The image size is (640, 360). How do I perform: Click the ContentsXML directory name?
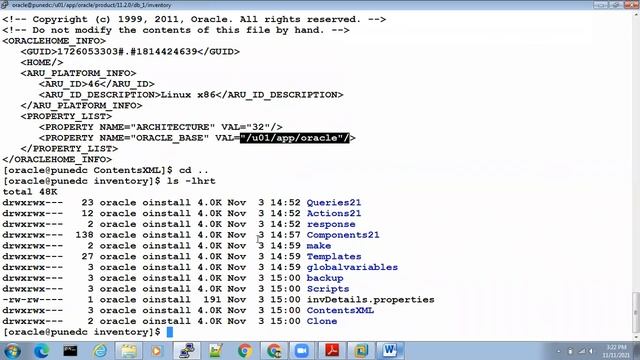340,310
